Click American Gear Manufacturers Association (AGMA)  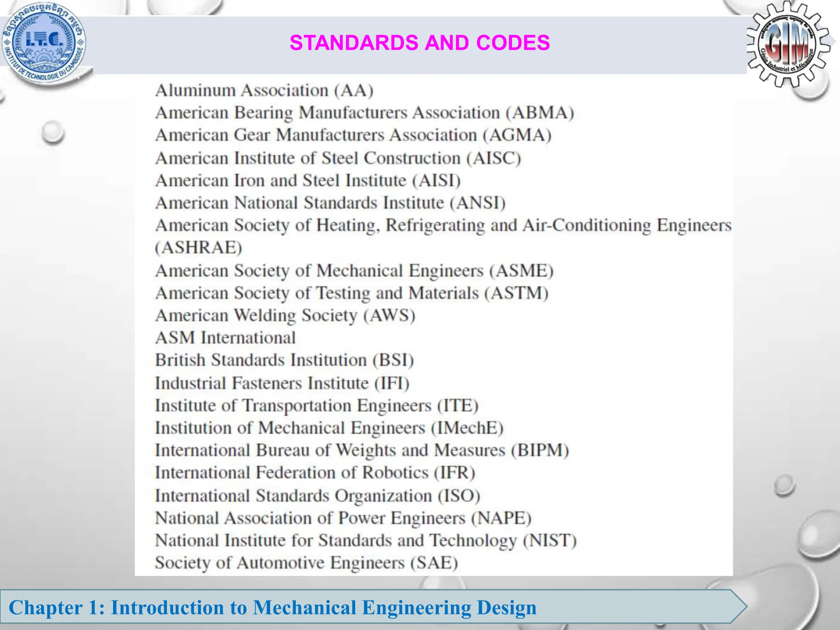(353, 135)
